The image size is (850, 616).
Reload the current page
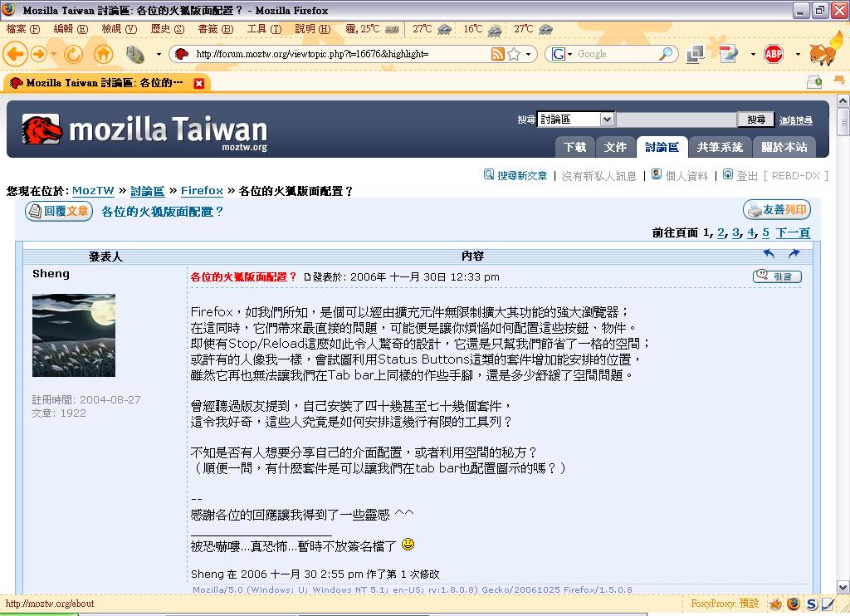click(x=73, y=54)
